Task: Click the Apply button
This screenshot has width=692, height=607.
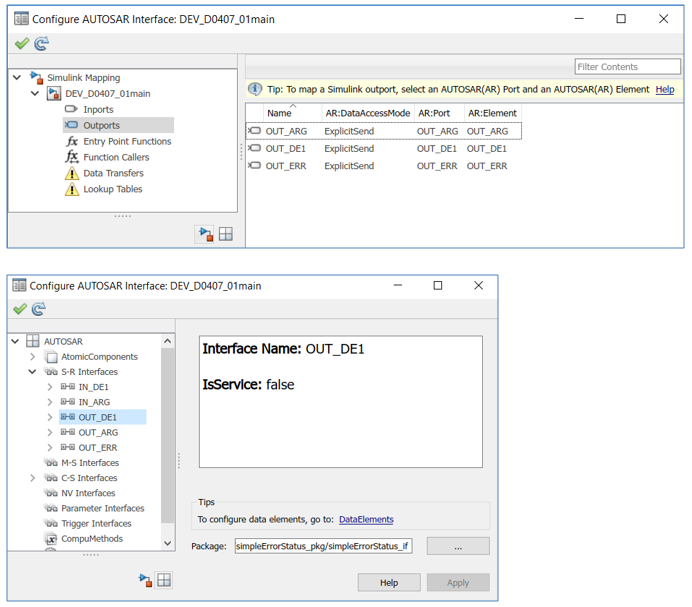Action: coord(458,583)
